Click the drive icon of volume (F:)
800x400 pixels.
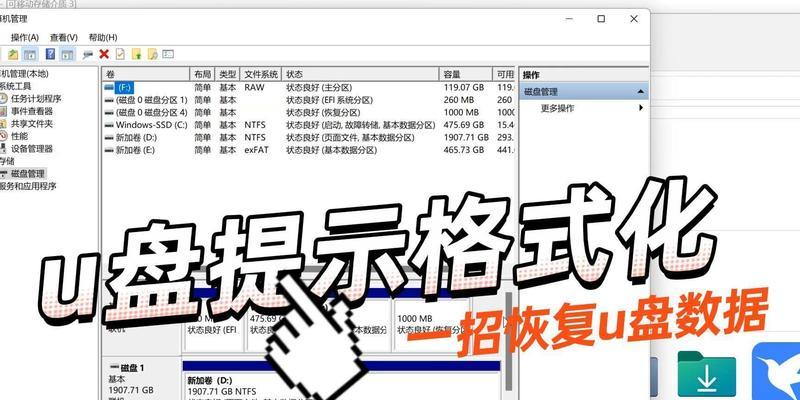click(x=109, y=88)
